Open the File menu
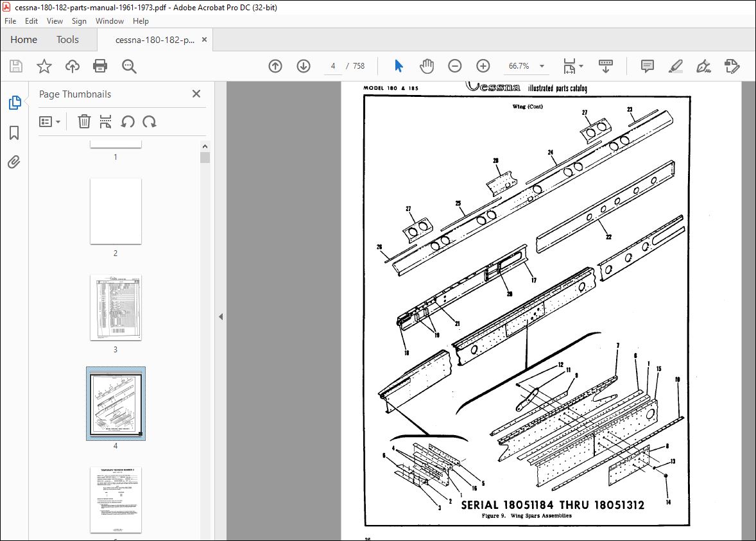Viewport: 756px width, 541px height. coord(10,21)
